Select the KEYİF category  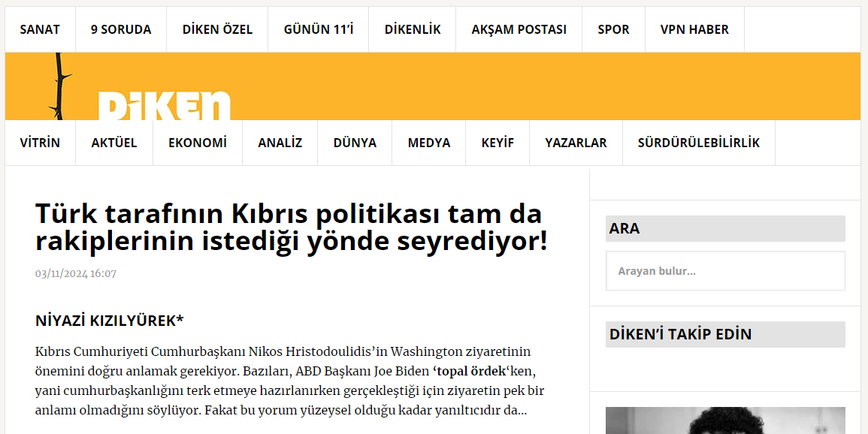click(x=498, y=143)
